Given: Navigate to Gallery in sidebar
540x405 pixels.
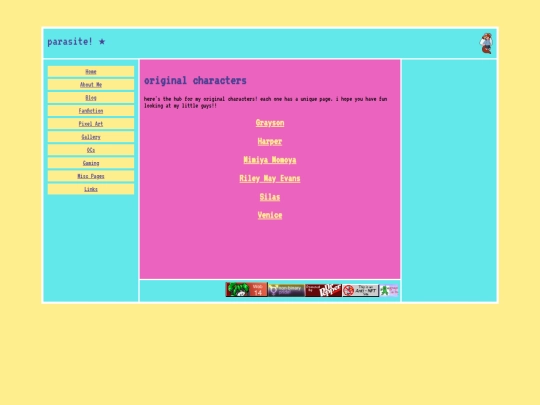Looking at the screenshot, I should [91, 137].
